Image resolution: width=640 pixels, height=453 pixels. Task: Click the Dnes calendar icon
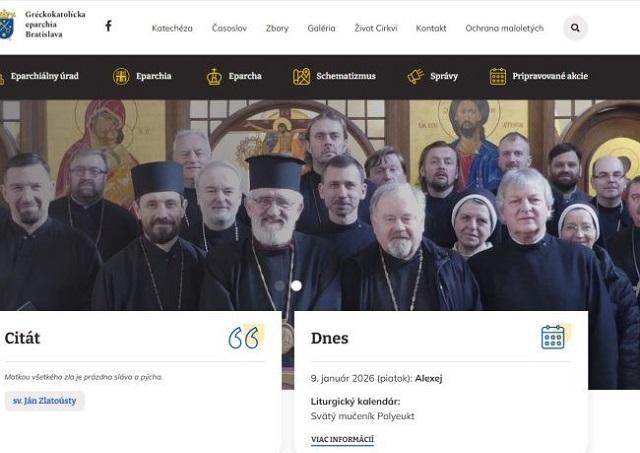pyautogui.click(x=553, y=337)
